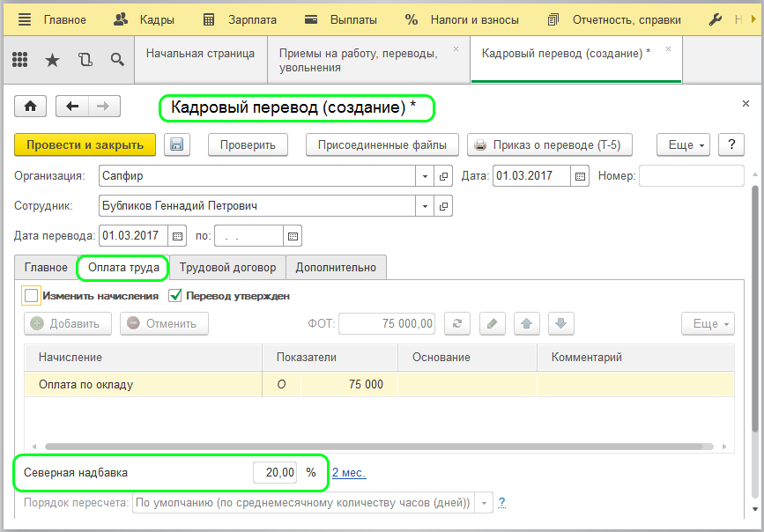The width and height of the screenshot is (764, 532).
Task: Click the search magnifier icon
Action: [x=116, y=60]
